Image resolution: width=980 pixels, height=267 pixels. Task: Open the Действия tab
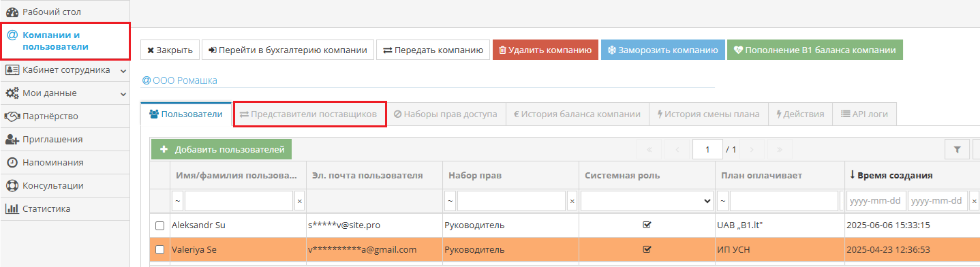click(800, 114)
